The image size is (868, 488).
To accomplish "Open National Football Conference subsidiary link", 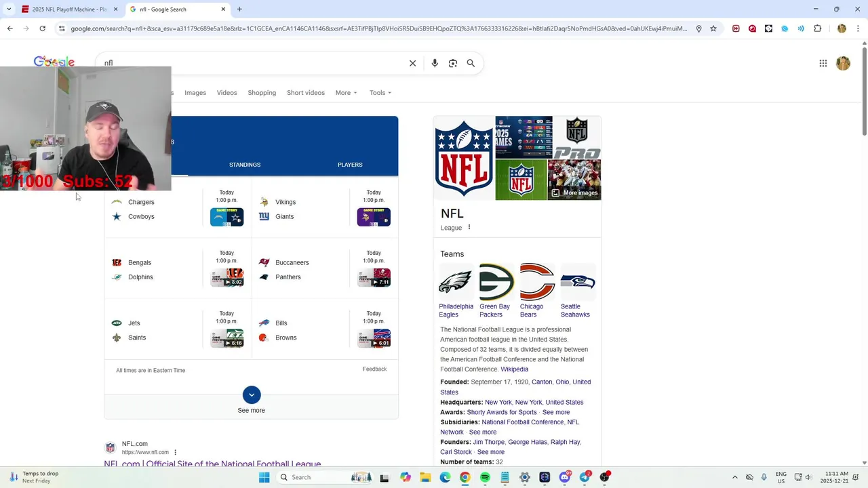I will coord(523,422).
